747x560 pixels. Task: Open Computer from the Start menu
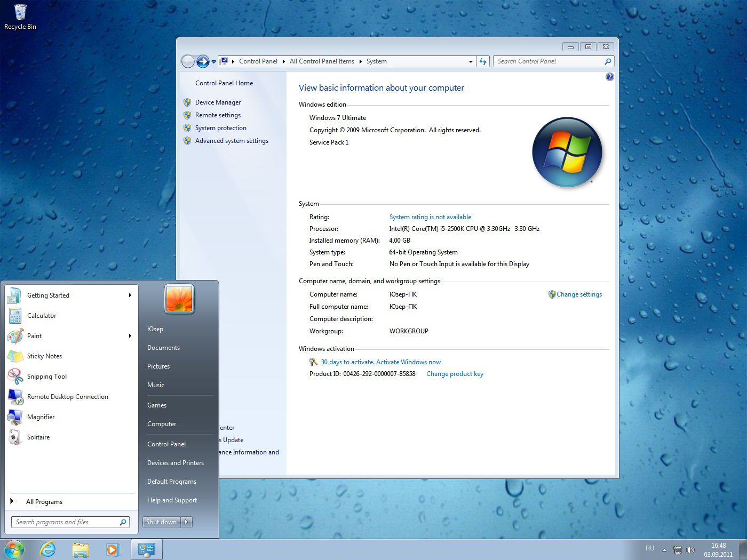tap(162, 424)
